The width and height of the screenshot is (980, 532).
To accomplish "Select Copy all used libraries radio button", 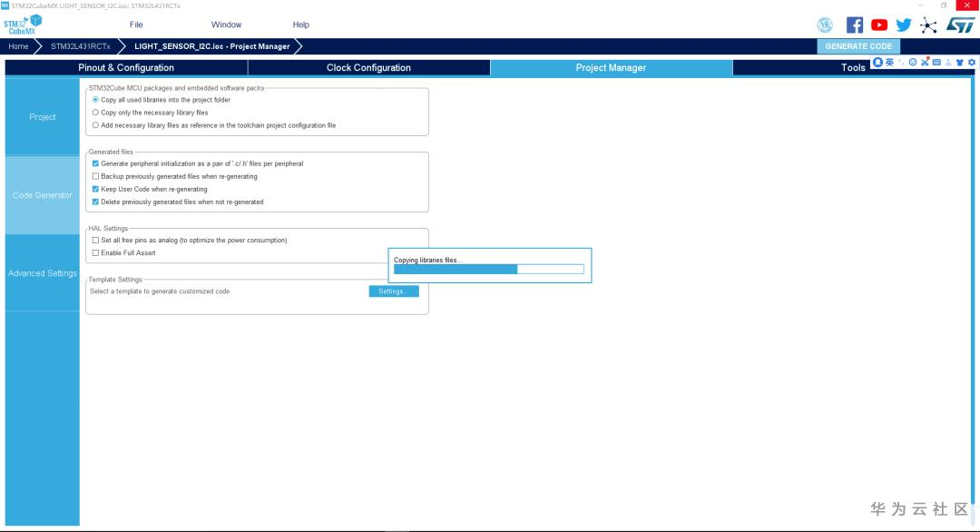I will [x=95, y=100].
